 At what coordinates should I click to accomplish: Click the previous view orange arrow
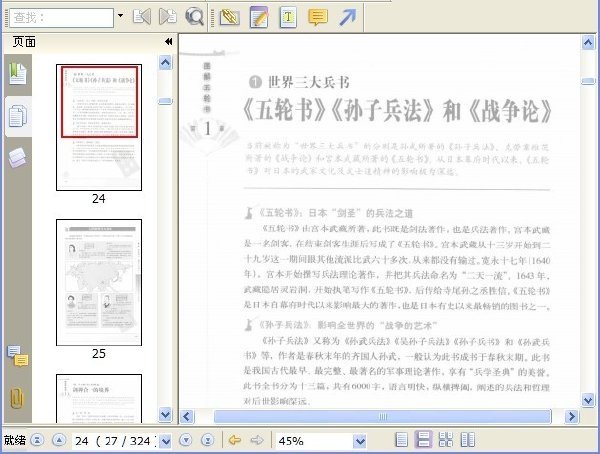(x=235, y=440)
